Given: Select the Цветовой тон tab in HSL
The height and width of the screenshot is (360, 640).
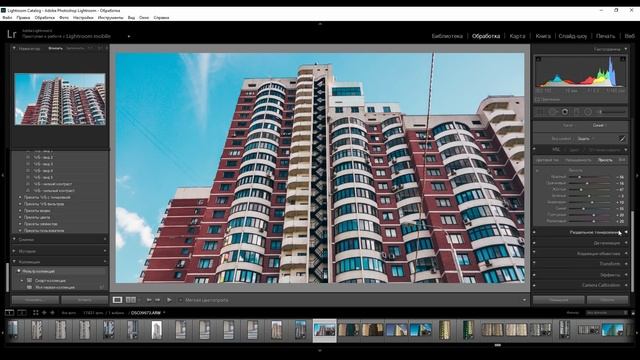Looking at the screenshot, I should click(x=547, y=160).
